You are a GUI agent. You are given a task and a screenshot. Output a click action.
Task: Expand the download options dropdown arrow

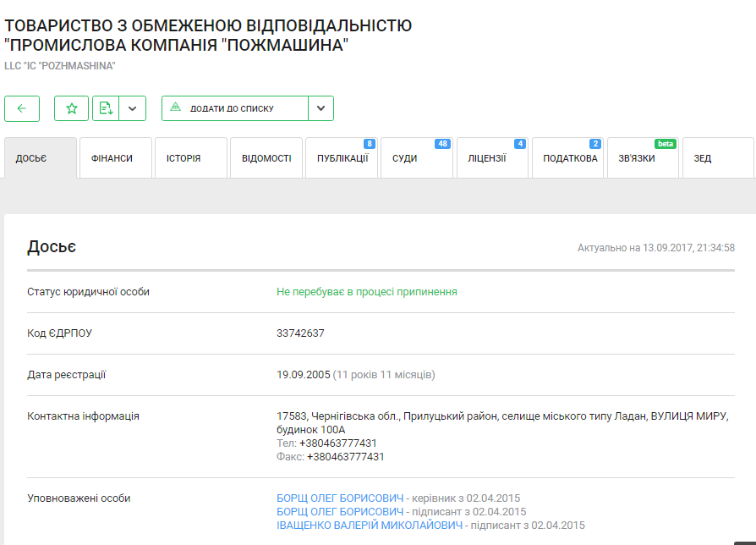(133, 108)
